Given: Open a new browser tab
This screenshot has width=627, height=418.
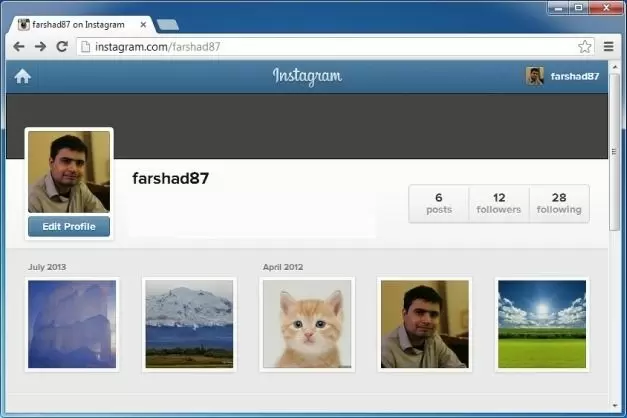Looking at the screenshot, I should [167, 24].
